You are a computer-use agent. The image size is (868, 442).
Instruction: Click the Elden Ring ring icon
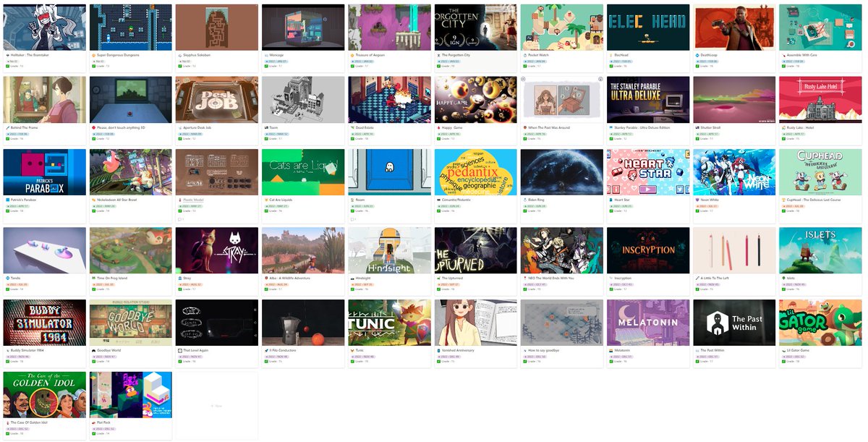(524, 200)
